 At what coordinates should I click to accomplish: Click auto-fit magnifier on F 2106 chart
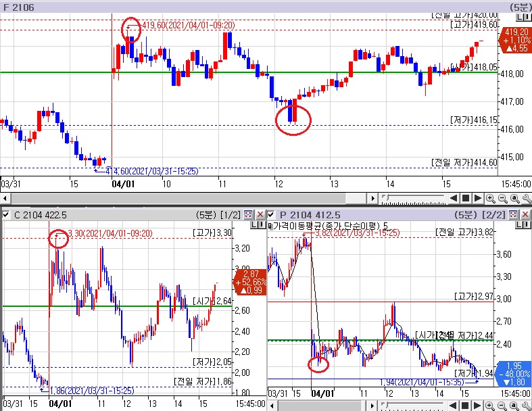click(x=514, y=199)
